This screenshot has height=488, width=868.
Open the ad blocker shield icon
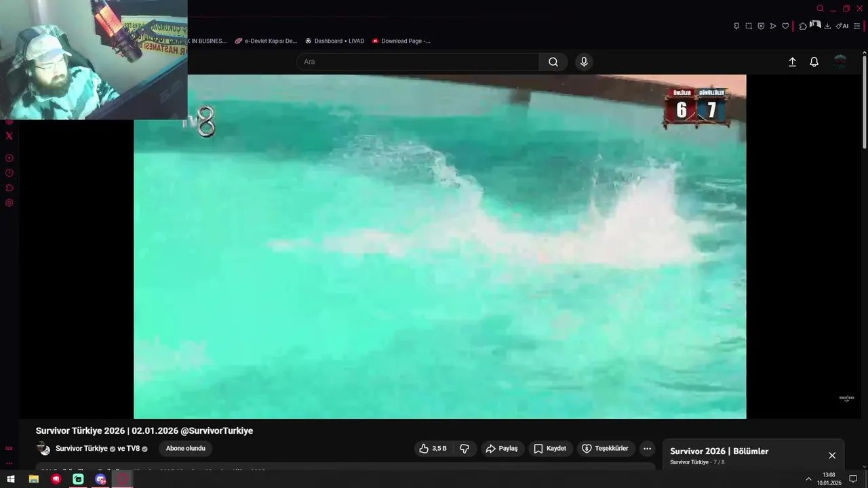pyautogui.click(x=761, y=26)
